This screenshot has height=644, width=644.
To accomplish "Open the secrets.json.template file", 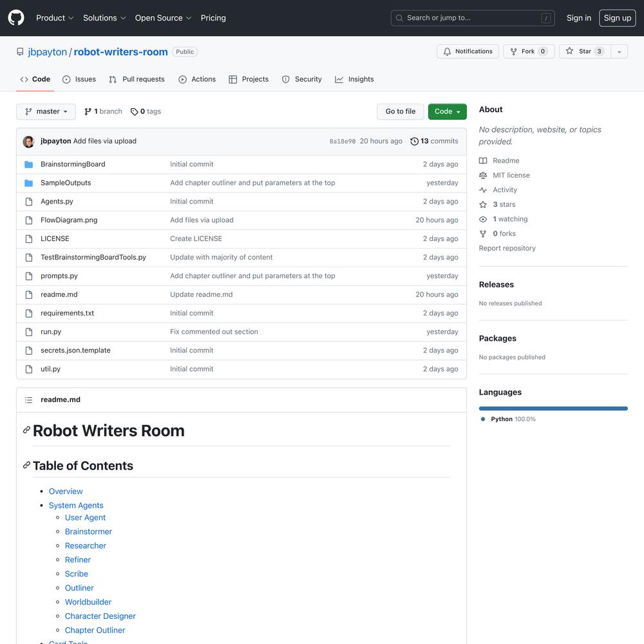I will (x=75, y=350).
